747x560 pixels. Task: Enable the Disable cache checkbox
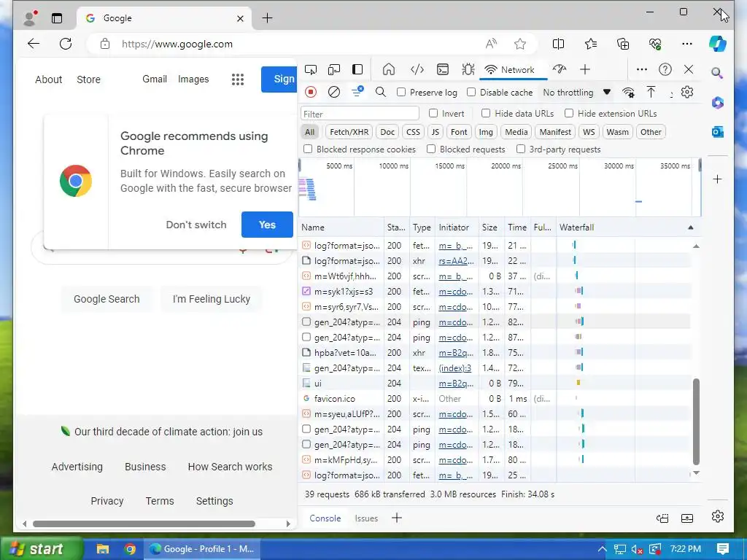click(x=471, y=92)
